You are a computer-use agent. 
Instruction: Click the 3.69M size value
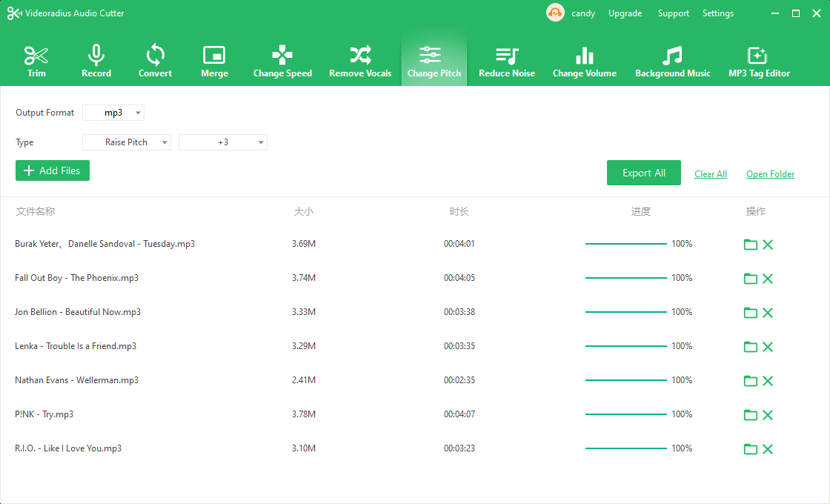(x=304, y=244)
